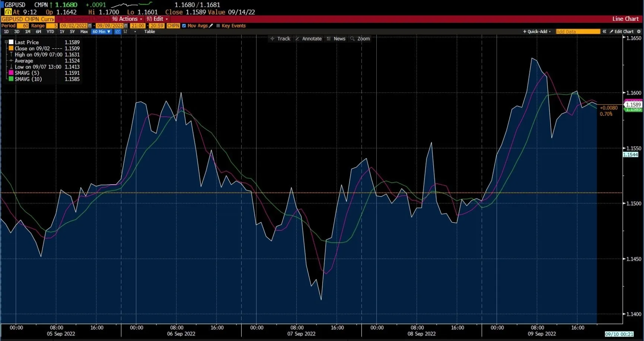The width and height of the screenshot is (644, 341).
Task: Click the SMAVG (5) magenta color swatch
Action: coord(11,73)
